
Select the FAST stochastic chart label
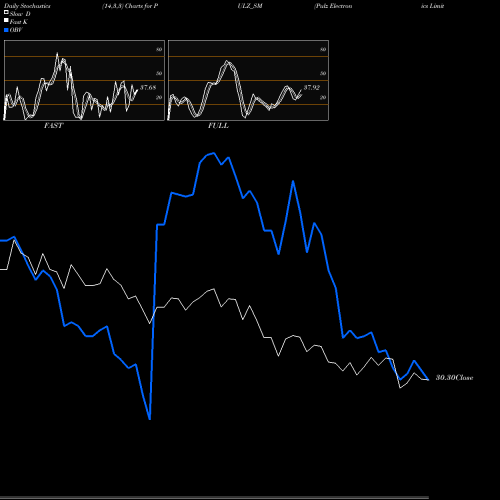coord(53,126)
